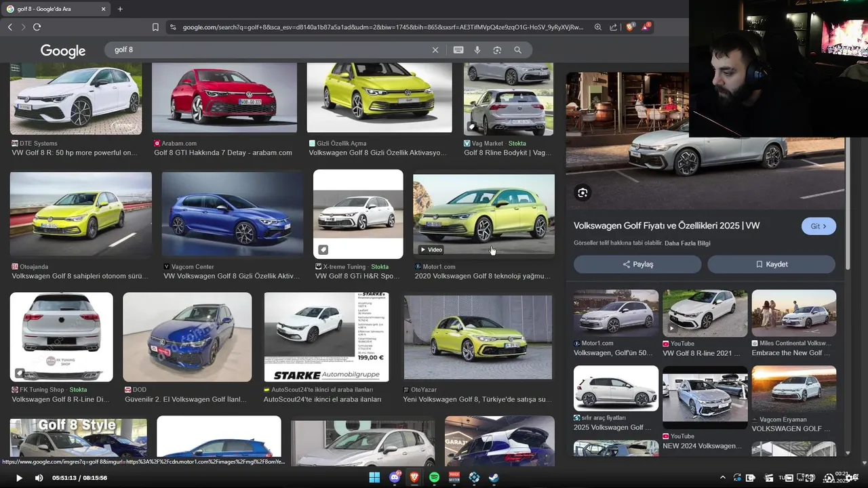The image size is (868, 488).
Task: Share this page from the address bar
Action: point(614,27)
